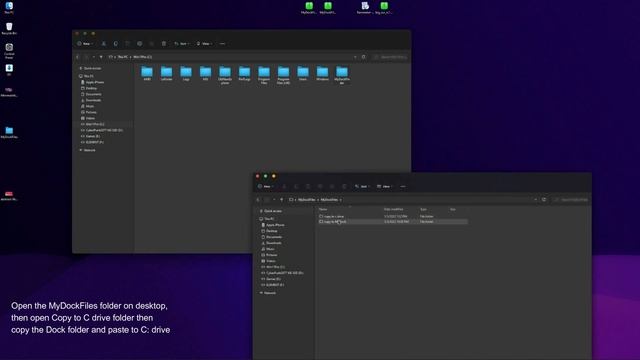Click the search box in C: drive window
Viewport: 640px width, 360px height.
390,57
